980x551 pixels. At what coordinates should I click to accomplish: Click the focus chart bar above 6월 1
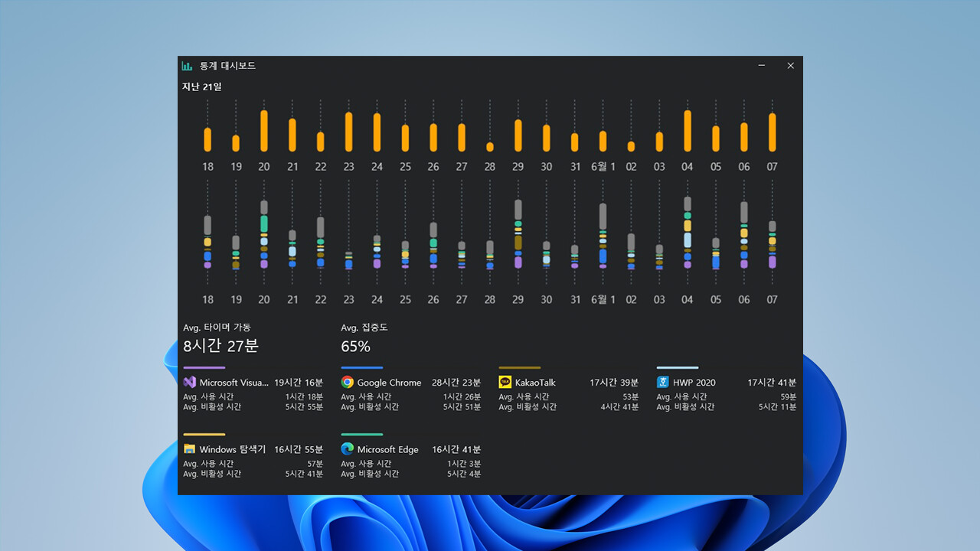pyautogui.click(x=602, y=237)
